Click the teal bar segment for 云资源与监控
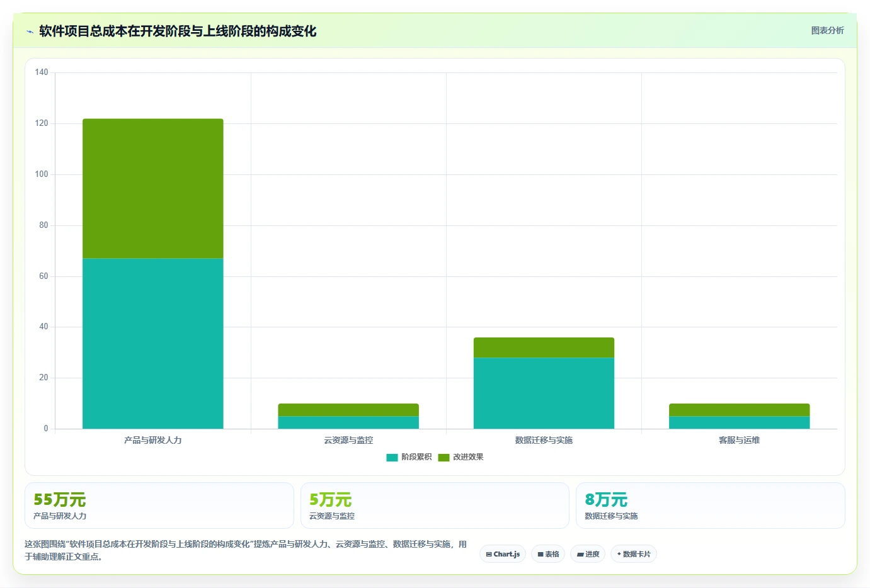This screenshot has height=588, width=870. (x=348, y=422)
